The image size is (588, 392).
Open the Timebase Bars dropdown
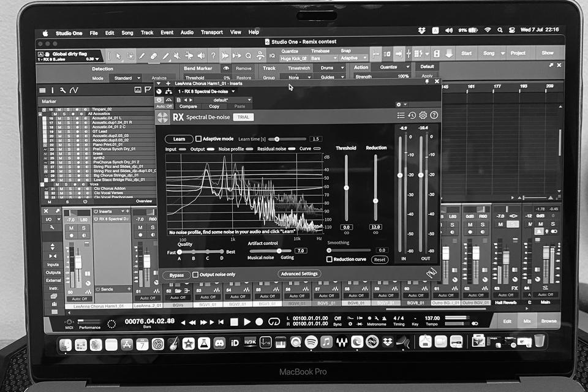click(x=324, y=59)
